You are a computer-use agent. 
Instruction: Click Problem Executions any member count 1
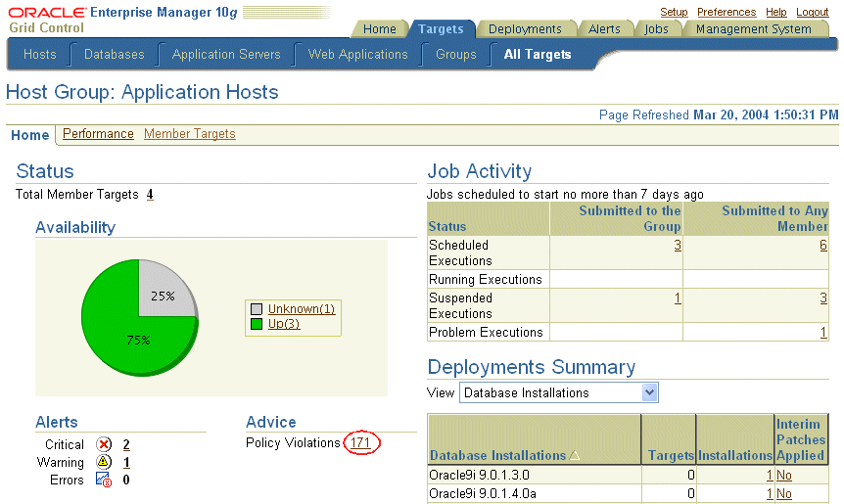pyautogui.click(x=823, y=333)
